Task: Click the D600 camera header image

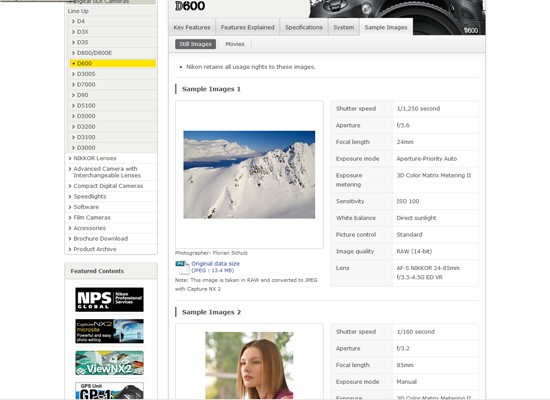Action: (x=397, y=17)
